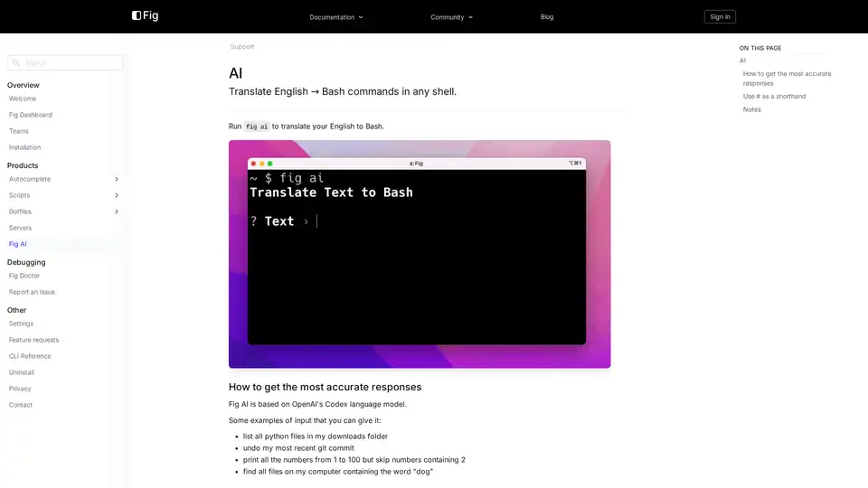Open the Documentation dropdown menu
868x488 pixels.
tap(335, 17)
